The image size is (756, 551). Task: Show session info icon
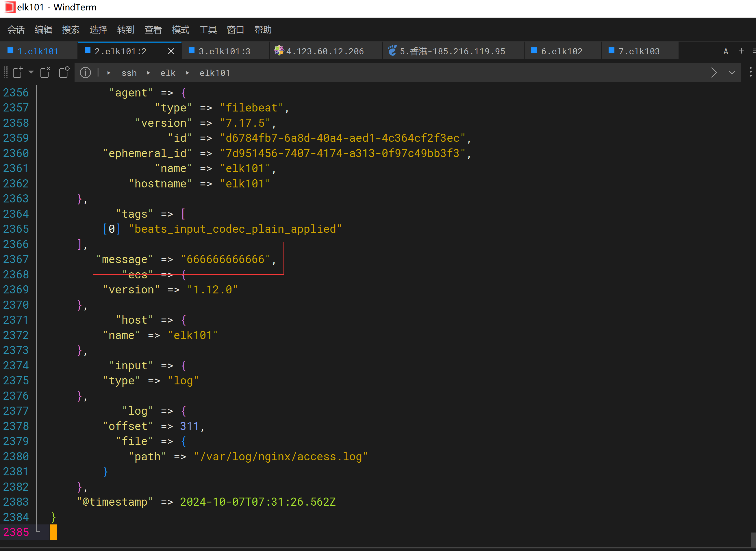[x=86, y=72]
